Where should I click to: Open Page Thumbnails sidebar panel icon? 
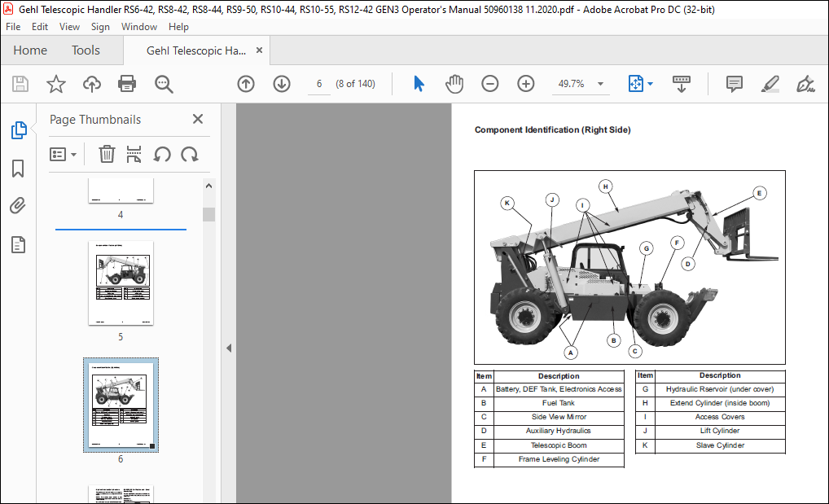pos(19,130)
